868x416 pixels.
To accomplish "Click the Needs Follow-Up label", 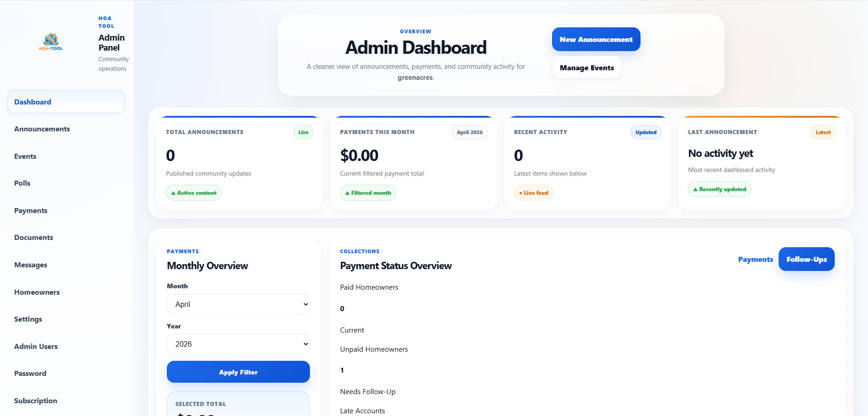I will pyautogui.click(x=368, y=392).
